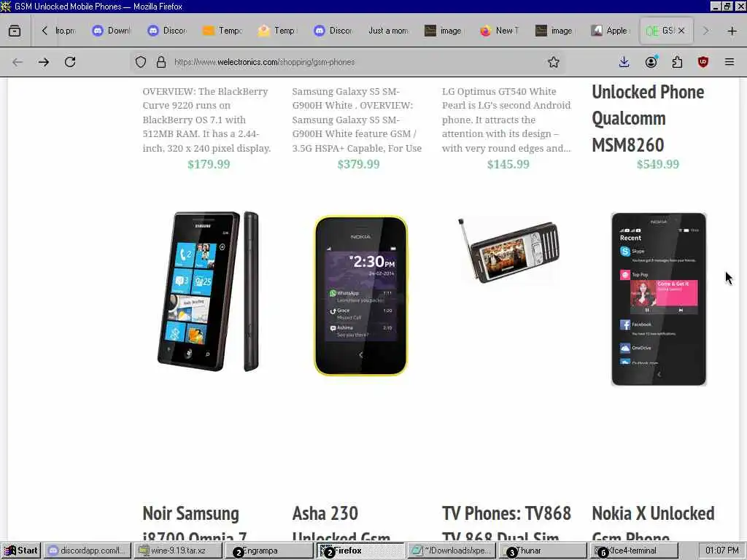Read the LG Optimus GT540 description
Screen dimensions: 747x560
click(506, 120)
